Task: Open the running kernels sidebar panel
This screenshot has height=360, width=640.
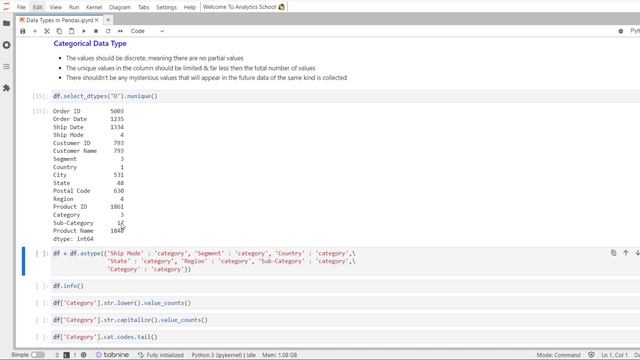Action: pyautogui.click(x=7, y=45)
